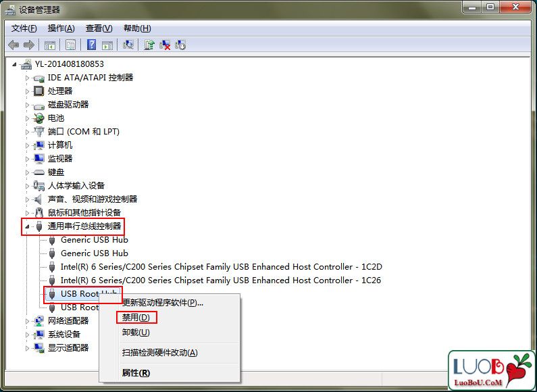Choose 禁用(D) in the context menu

tap(136, 317)
